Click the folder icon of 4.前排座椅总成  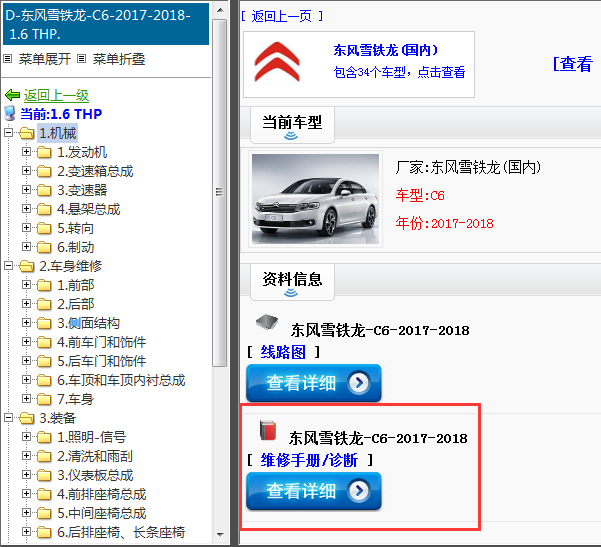tap(44, 494)
